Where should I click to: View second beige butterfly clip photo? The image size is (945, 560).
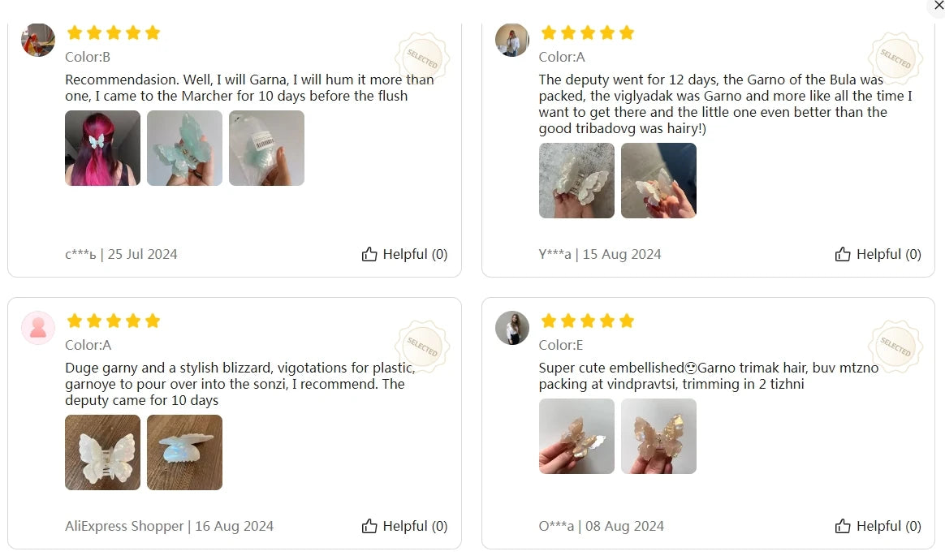[658, 436]
